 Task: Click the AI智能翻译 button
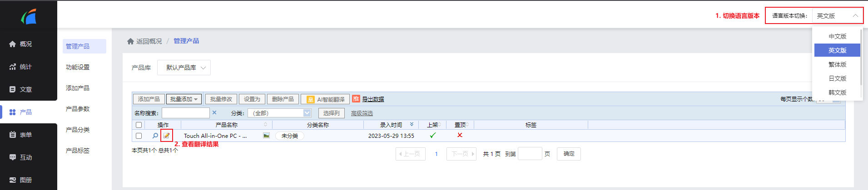[325, 99]
